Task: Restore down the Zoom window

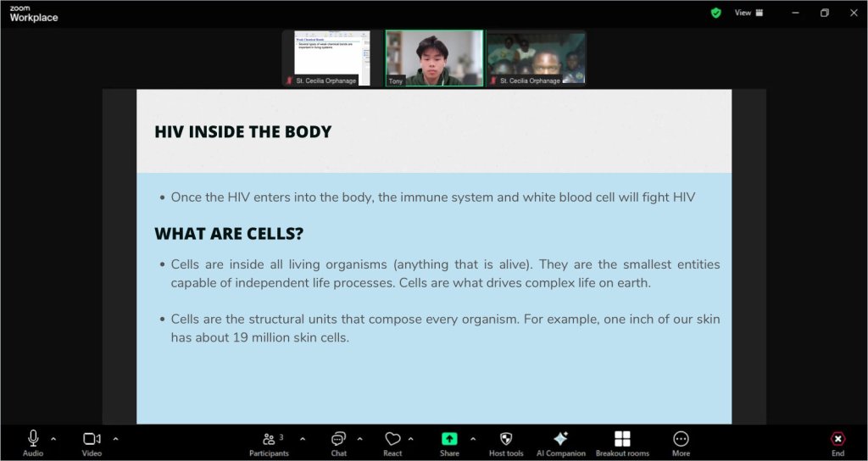Action: (x=824, y=13)
